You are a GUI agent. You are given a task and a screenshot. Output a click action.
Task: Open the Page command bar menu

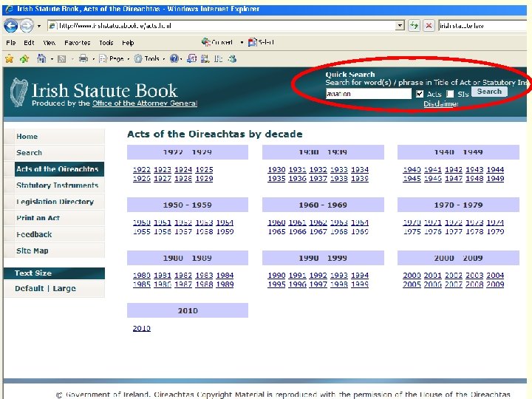(114, 58)
